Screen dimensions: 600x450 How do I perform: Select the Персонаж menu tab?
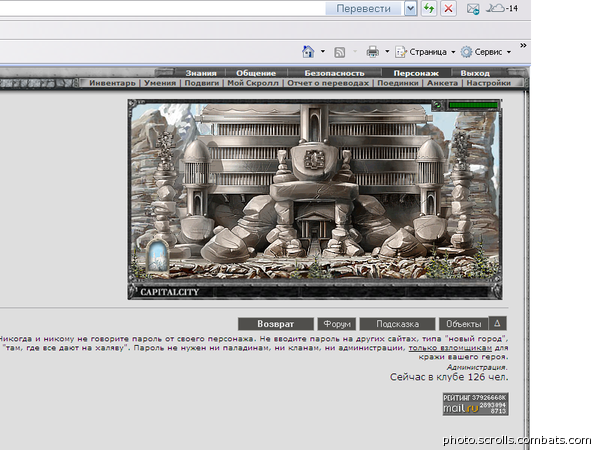(416, 73)
